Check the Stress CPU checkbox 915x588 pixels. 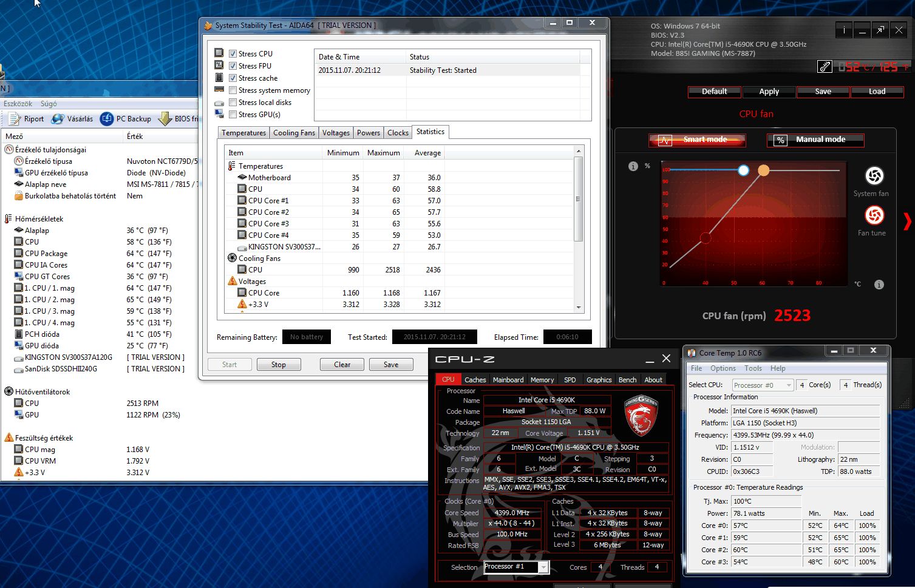233,53
